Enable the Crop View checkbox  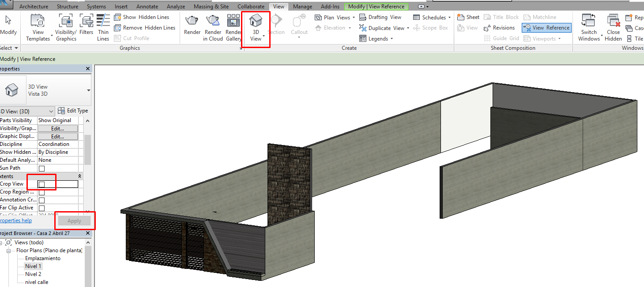(x=42, y=184)
